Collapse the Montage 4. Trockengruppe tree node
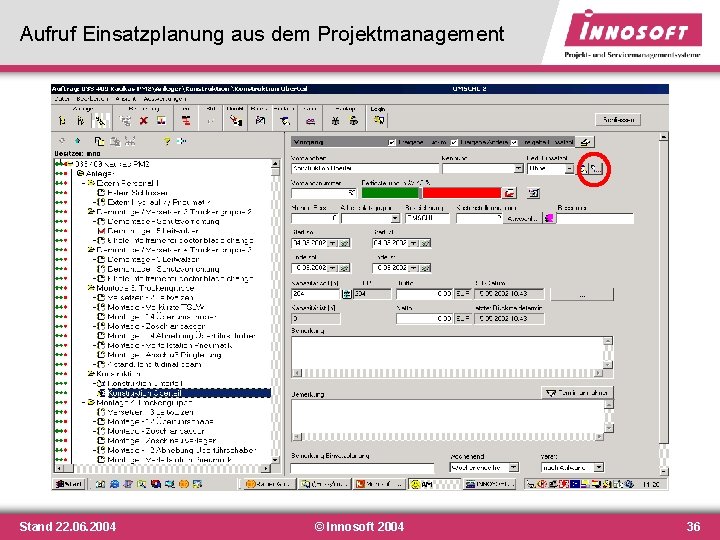The height and width of the screenshot is (540, 720). pyautogui.click(x=84, y=403)
